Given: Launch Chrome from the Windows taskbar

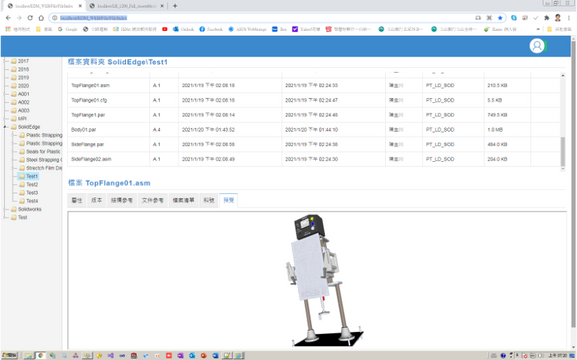Looking at the screenshot, I should point(40,356).
